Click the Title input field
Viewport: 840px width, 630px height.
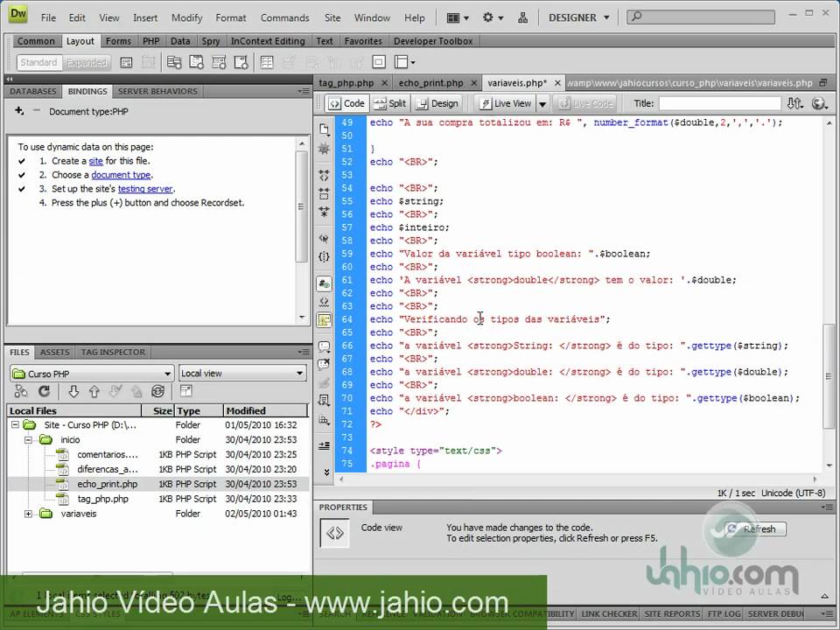tap(719, 103)
